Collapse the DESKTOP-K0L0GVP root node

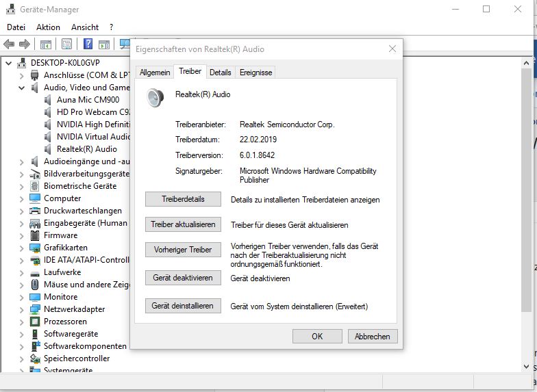pyautogui.click(x=8, y=63)
